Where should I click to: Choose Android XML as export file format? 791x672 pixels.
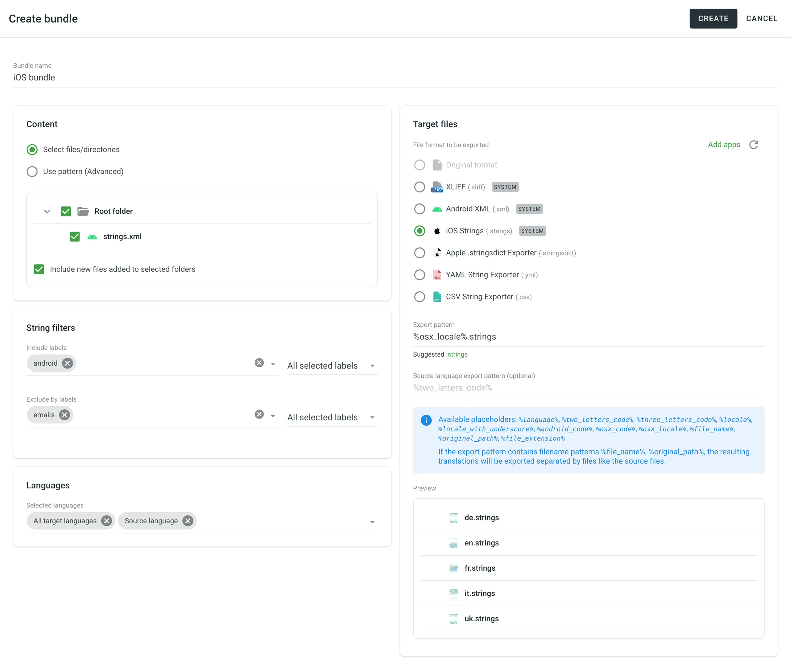419,209
